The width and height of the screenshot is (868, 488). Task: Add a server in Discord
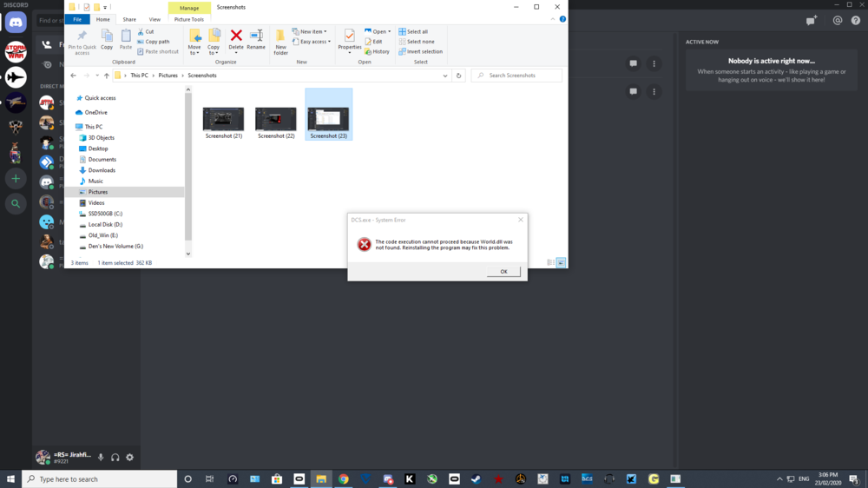pyautogui.click(x=16, y=178)
